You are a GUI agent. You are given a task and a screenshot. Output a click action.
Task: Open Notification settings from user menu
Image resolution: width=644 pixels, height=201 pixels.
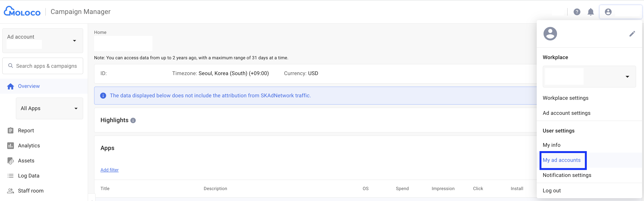pos(567,175)
